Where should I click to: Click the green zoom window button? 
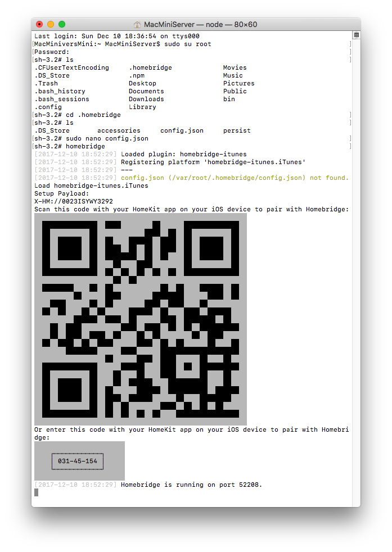click(62, 24)
